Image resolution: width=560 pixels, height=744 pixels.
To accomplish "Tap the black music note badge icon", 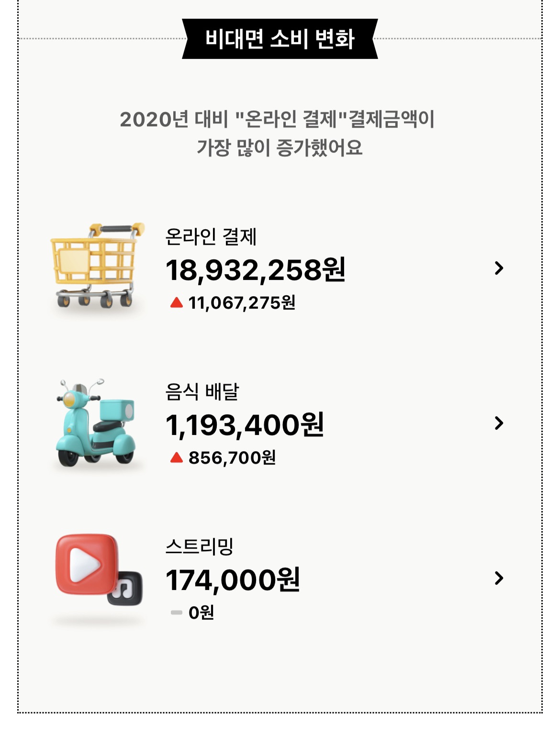I will coord(125,589).
